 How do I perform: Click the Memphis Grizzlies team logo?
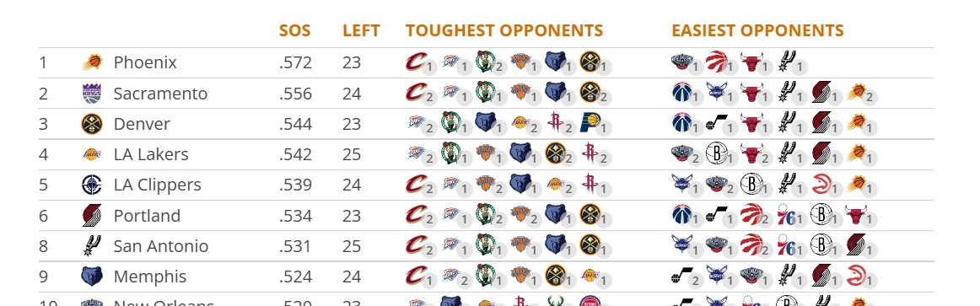(92, 276)
